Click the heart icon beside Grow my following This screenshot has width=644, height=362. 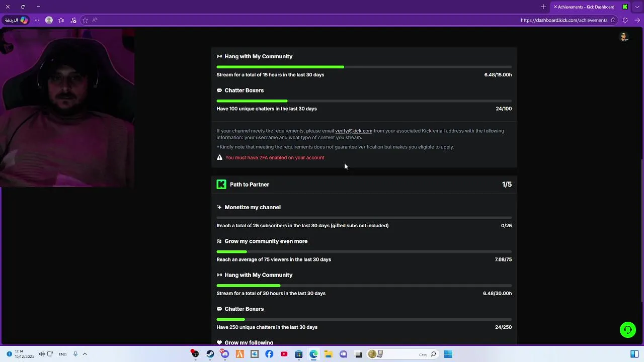click(219, 342)
